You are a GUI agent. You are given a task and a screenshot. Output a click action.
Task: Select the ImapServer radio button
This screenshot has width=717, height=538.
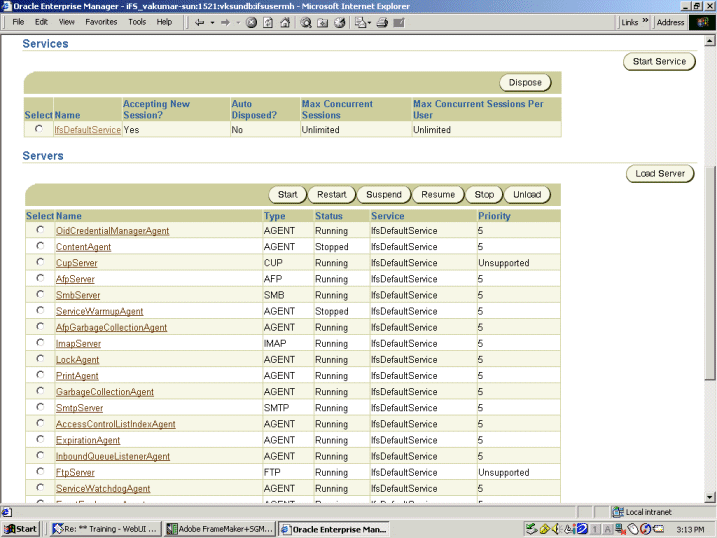(40, 342)
